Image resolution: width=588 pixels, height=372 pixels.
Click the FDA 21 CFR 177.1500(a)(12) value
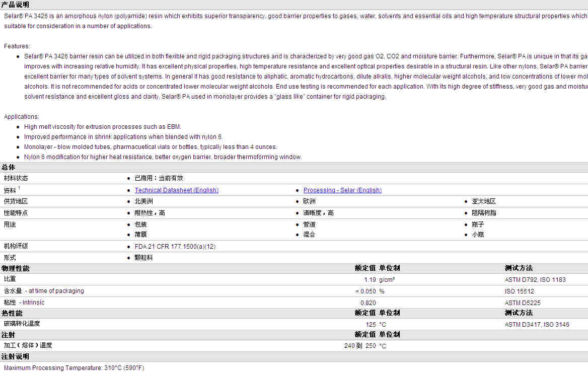[x=175, y=247]
